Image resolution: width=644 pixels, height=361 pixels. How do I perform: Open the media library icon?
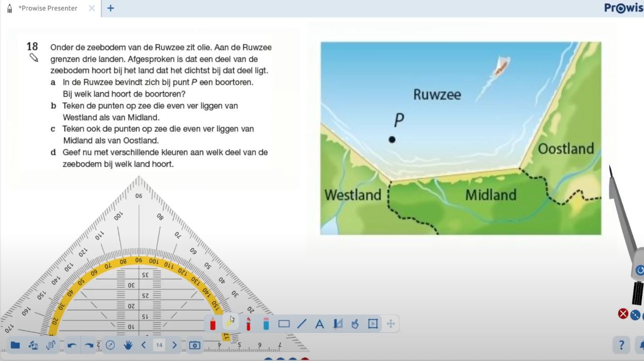tap(33, 345)
